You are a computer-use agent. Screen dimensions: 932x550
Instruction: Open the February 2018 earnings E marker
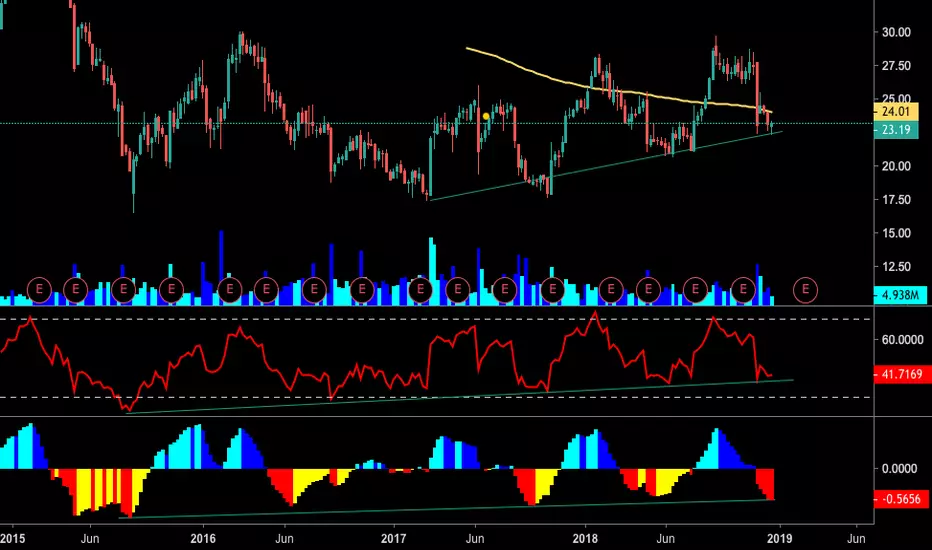pyautogui.click(x=610, y=290)
